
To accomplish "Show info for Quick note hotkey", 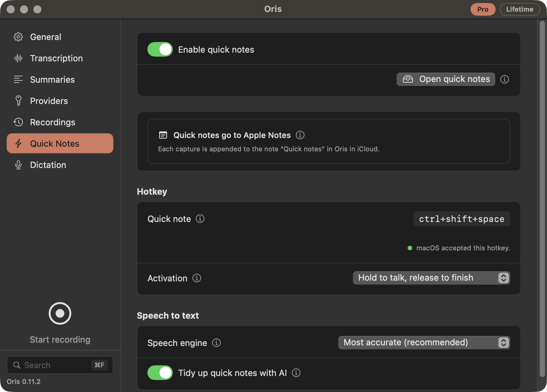I will (200, 219).
